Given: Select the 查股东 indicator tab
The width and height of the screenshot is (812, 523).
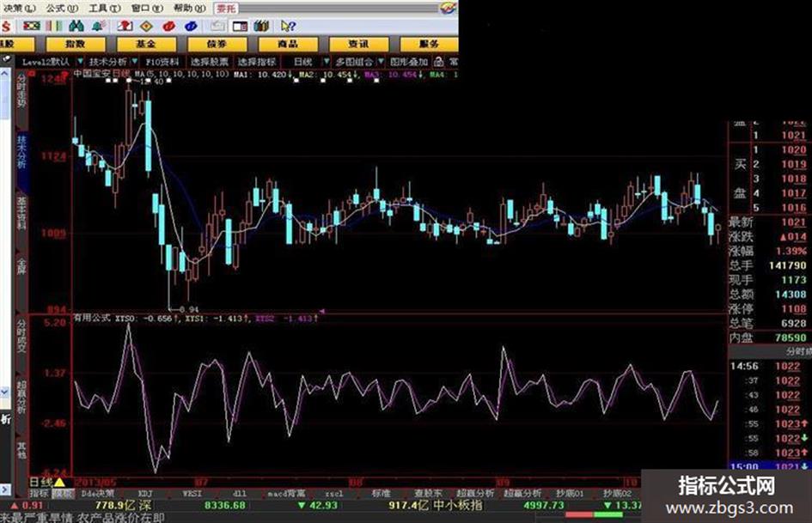Looking at the screenshot, I should point(428,494).
